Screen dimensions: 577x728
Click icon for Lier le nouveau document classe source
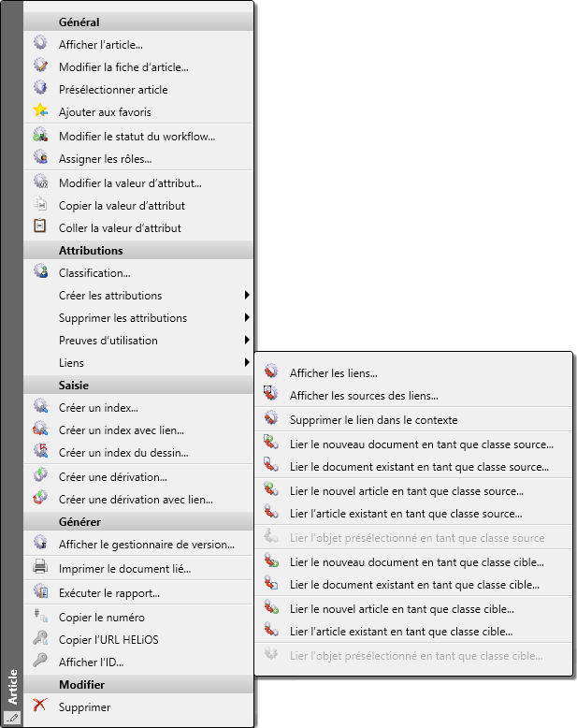(271, 442)
